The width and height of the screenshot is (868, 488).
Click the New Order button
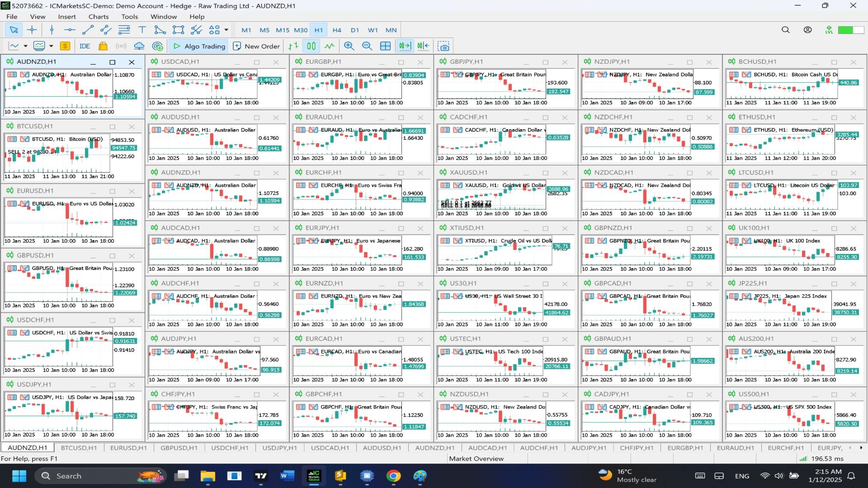coord(256,46)
